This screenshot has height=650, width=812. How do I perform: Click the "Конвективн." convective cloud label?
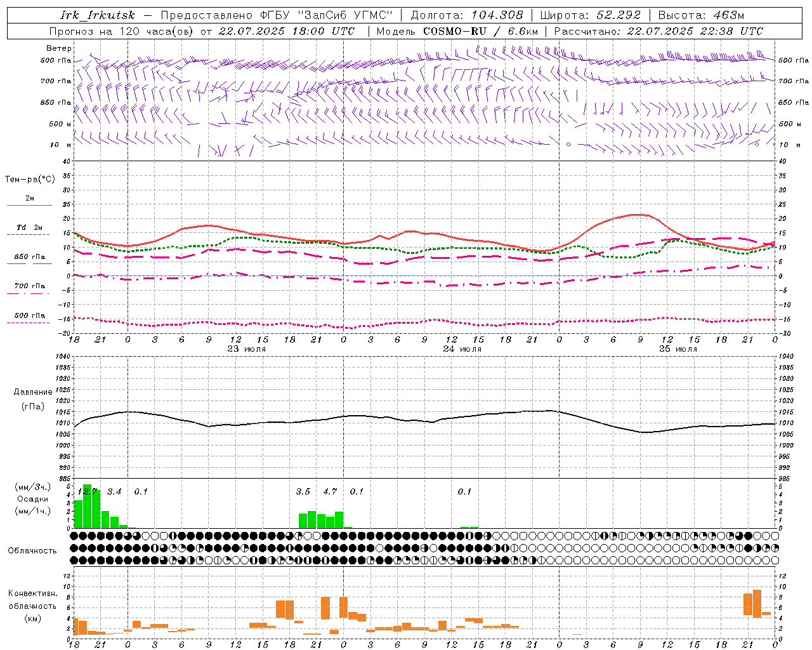click(x=33, y=594)
